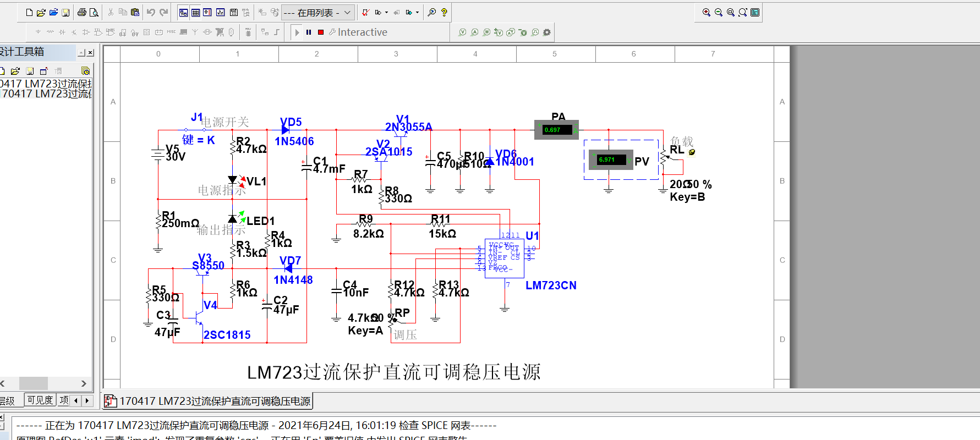
Task: Place a power probe
Action: pos(487,32)
